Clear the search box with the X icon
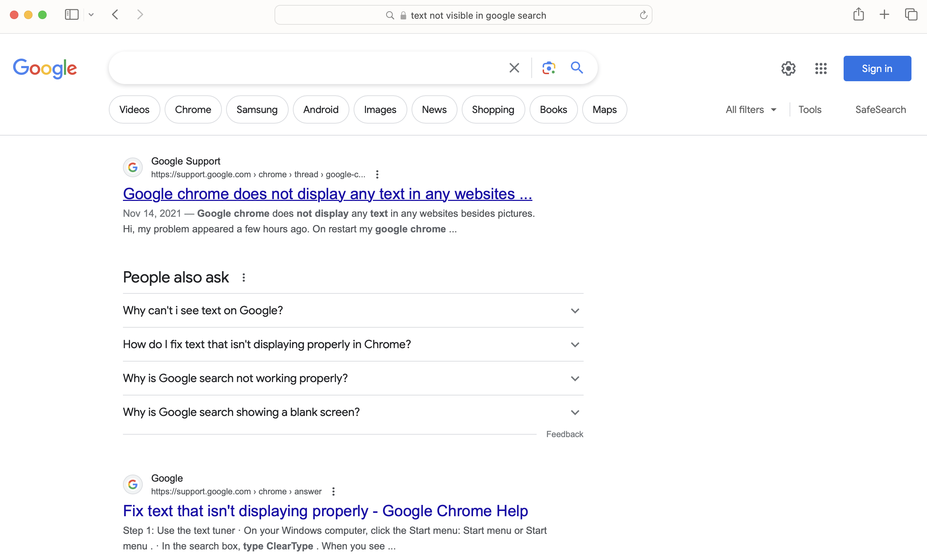The height and width of the screenshot is (560, 927). coord(514,68)
